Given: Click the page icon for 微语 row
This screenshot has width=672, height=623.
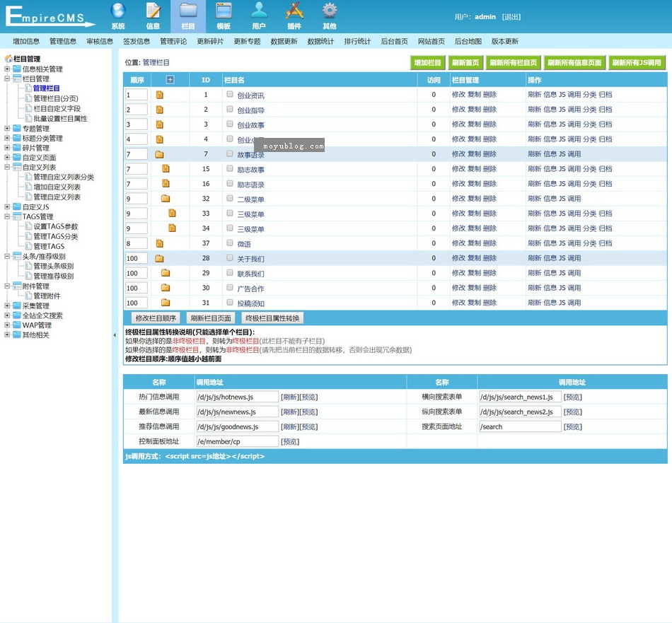Looking at the screenshot, I should pos(159,243).
